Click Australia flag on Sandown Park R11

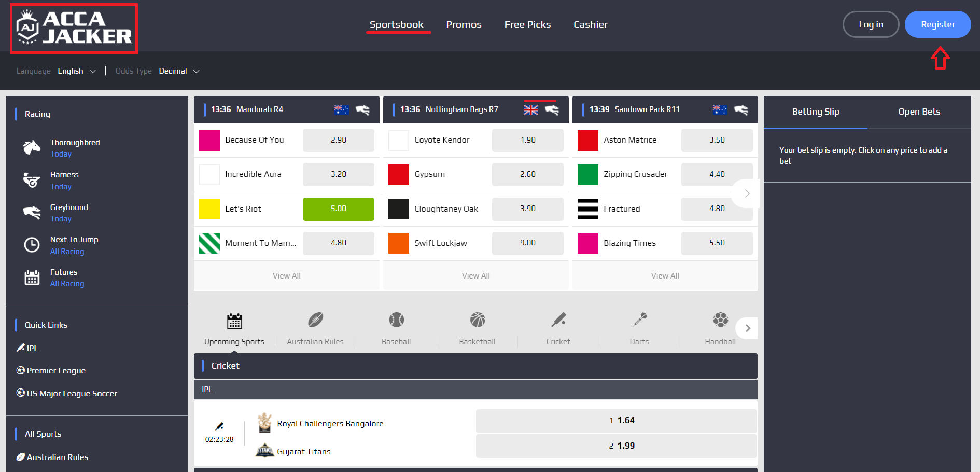tap(720, 109)
